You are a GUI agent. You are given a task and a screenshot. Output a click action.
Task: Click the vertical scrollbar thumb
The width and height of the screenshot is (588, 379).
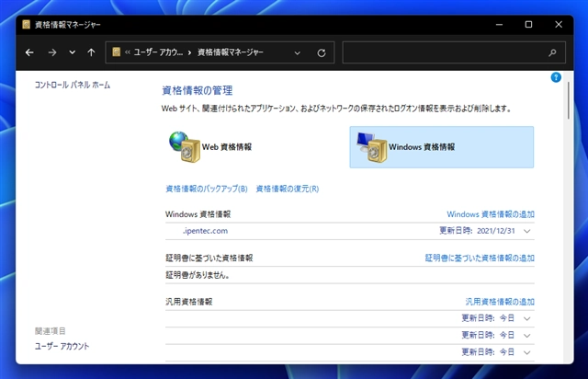tap(569, 100)
